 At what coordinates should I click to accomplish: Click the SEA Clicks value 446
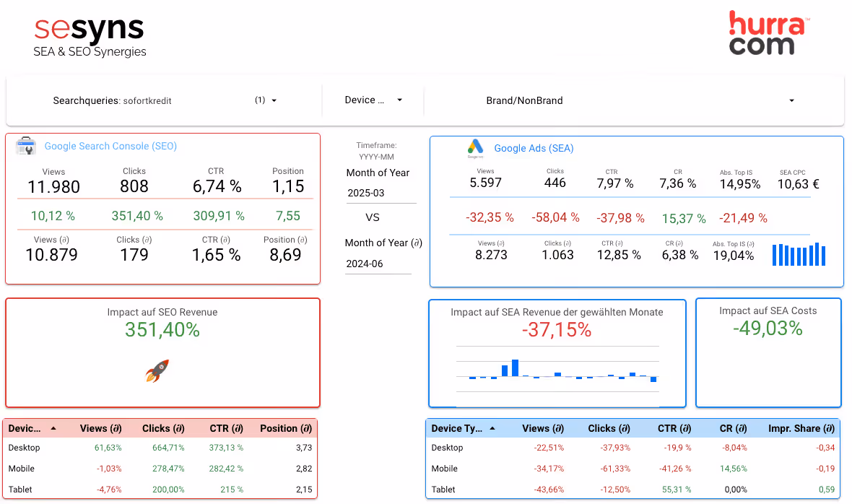click(555, 183)
